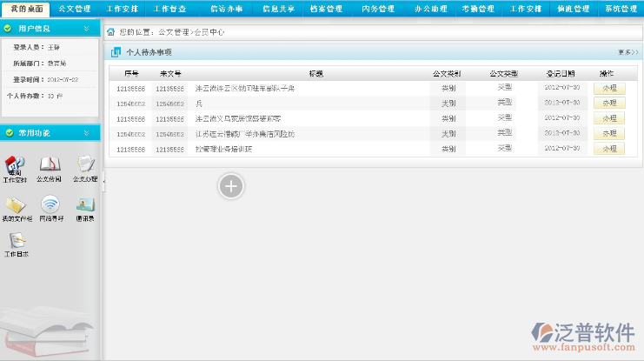Select the 系统管理 menu tab
The width and height of the screenshot is (644, 361).
pyautogui.click(x=621, y=9)
